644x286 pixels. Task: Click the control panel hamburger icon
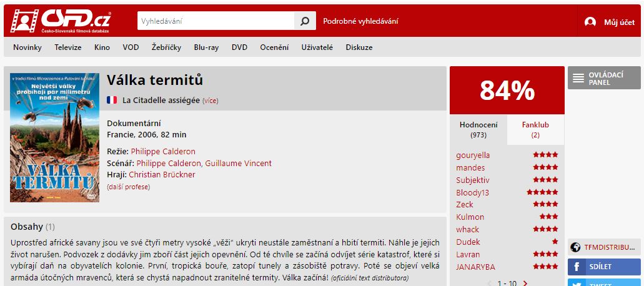(x=578, y=78)
